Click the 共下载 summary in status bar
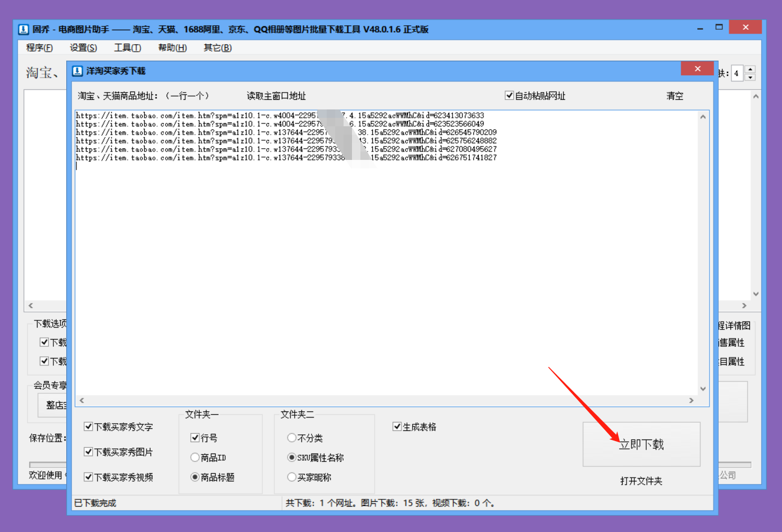Image resolution: width=782 pixels, height=532 pixels. (x=390, y=503)
